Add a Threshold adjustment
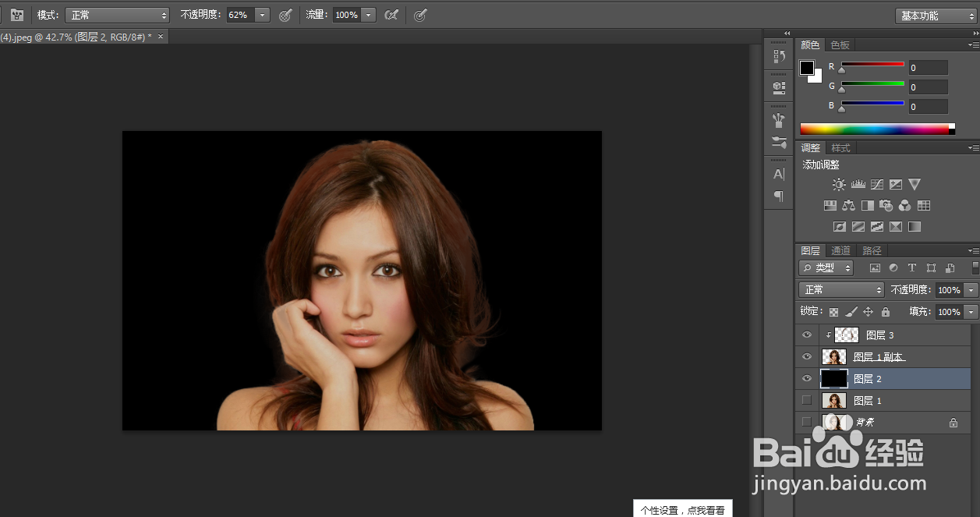Image resolution: width=980 pixels, height=517 pixels. click(x=877, y=227)
